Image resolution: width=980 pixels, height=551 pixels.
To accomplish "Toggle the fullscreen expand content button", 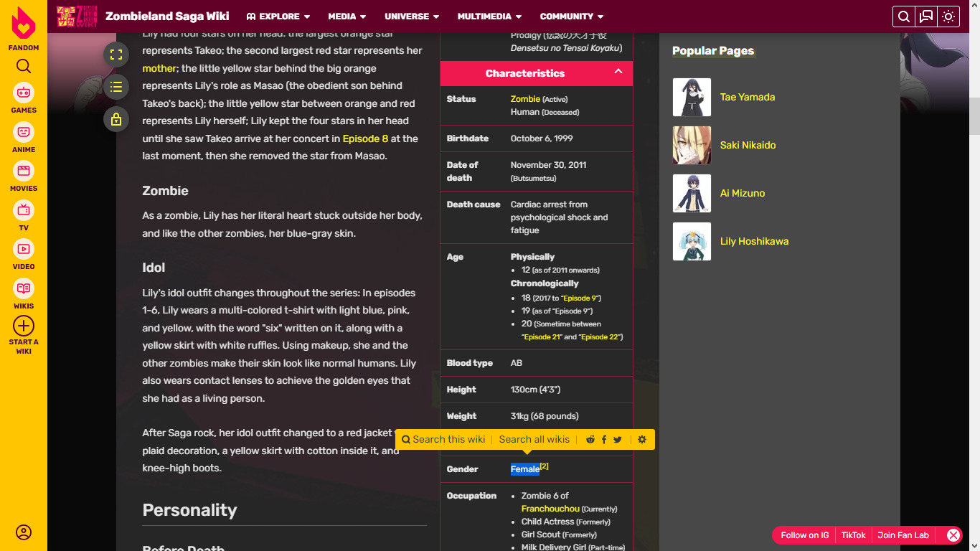I will point(116,55).
